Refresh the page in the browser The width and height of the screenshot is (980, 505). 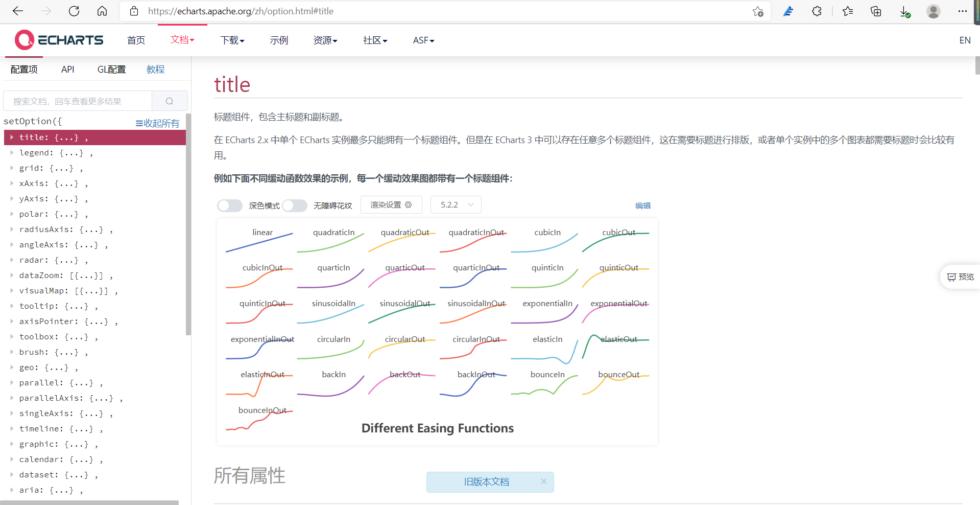[74, 11]
